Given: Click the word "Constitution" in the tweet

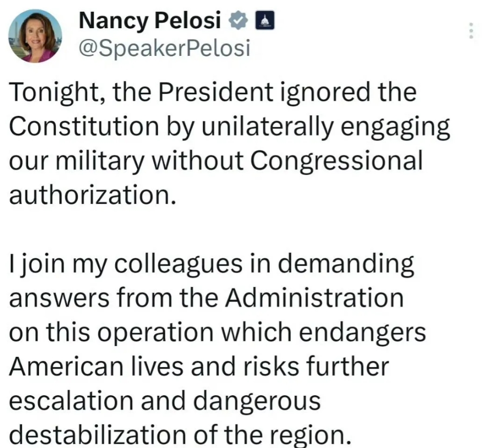Looking at the screenshot, I should tap(84, 127).
